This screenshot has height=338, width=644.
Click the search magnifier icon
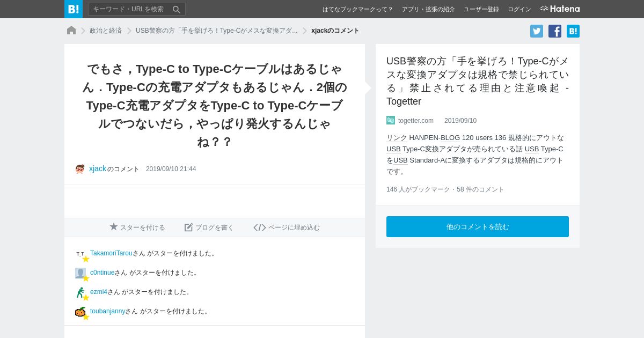(x=177, y=9)
